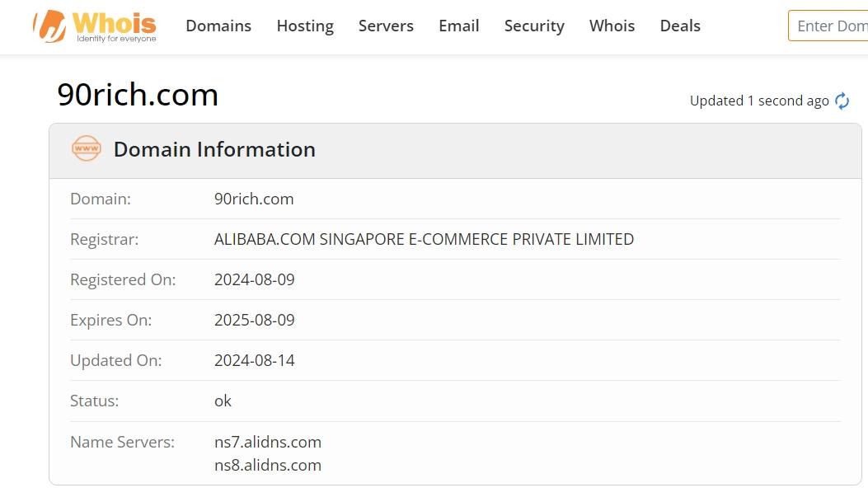Open the Hosting menu
This screenshot has width=868, height=497.
click(305, 26)
